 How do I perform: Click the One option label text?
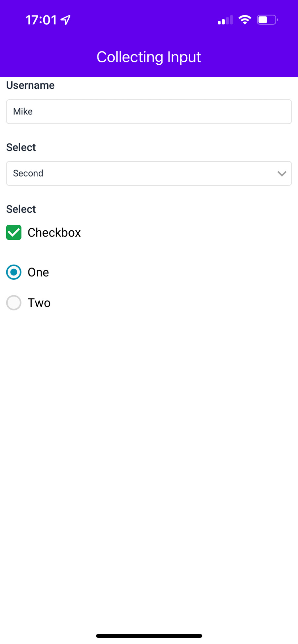[38, 273]
